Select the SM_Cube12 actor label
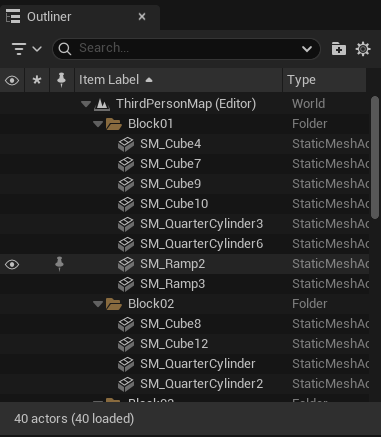 click(174, 344)
